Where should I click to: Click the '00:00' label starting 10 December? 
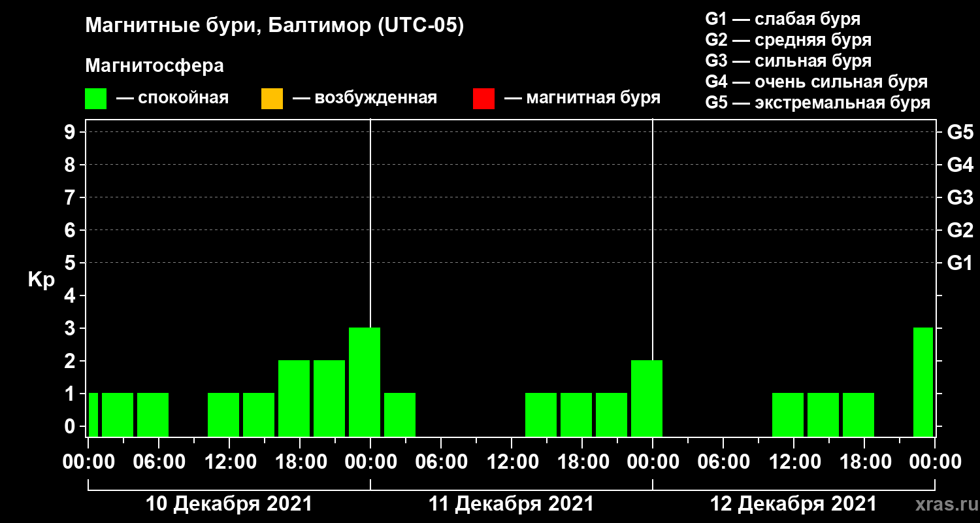coord(88,462)
